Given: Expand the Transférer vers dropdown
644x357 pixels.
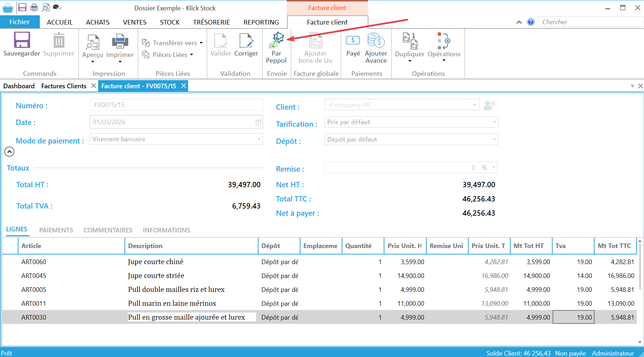Looking at the screenshot, I should (x=172, y=43).
